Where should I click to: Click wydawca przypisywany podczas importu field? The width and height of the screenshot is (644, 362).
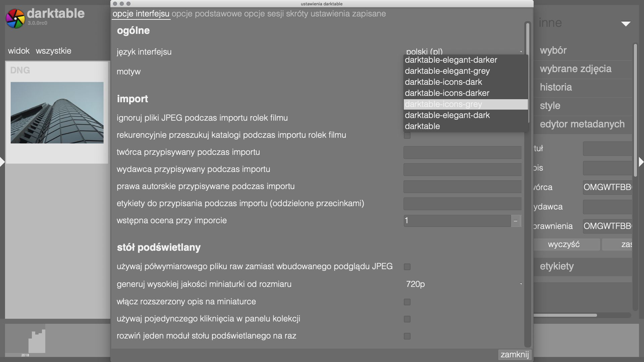463,170
